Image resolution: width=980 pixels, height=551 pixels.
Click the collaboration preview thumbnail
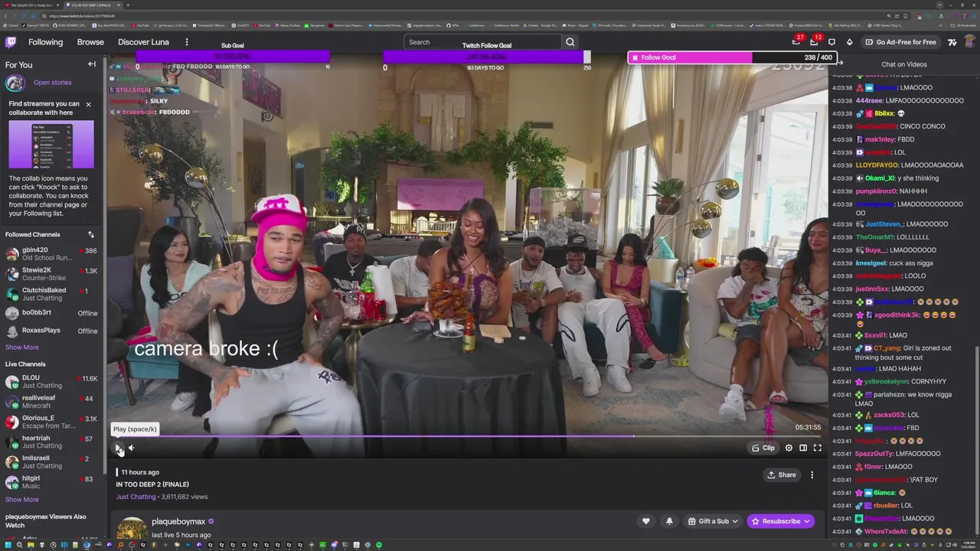(x=51, y=145)
